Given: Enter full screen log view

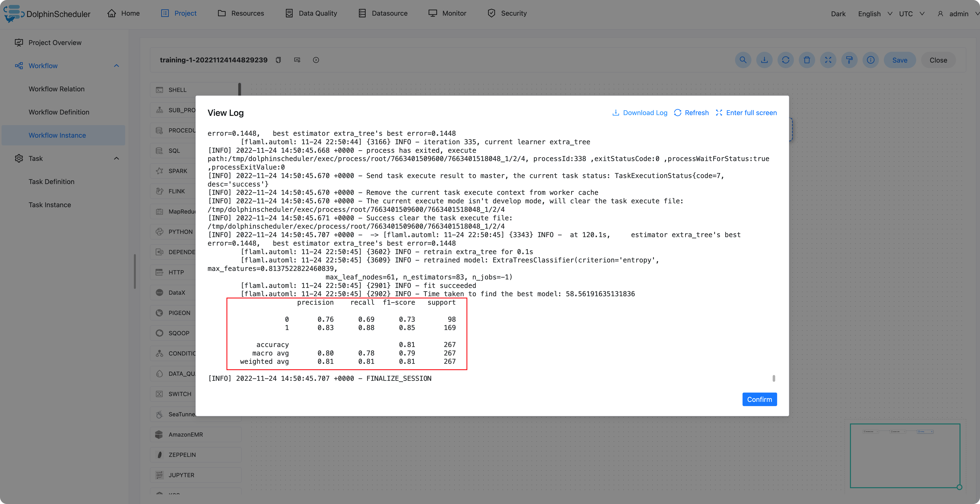Looking at the screenshot, I should [746, 113].
